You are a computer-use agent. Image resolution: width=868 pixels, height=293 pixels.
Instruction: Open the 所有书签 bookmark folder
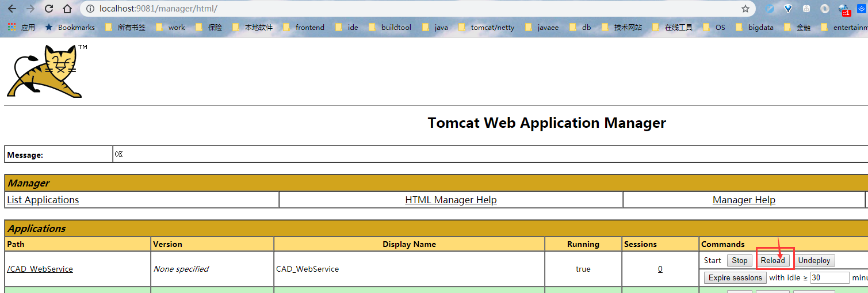point(125,27)
